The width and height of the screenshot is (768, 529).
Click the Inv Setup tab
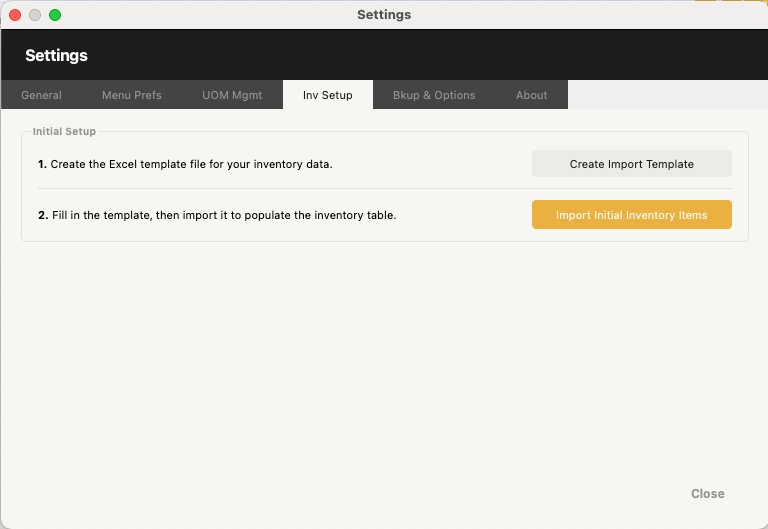point(328,95)
